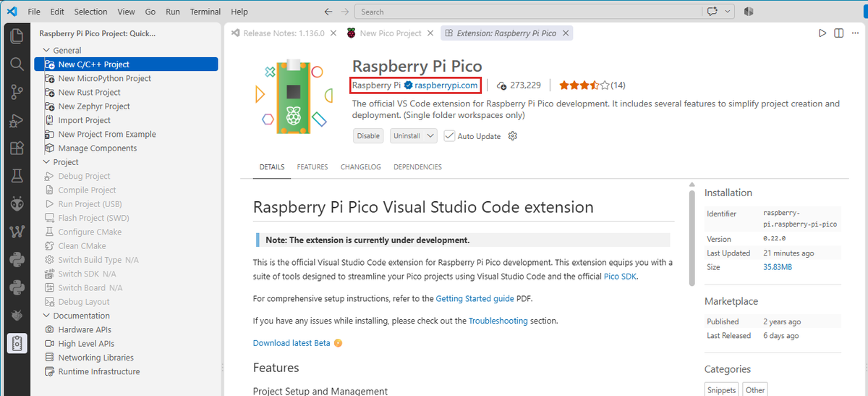Open the Explorer view in activity bar

pos(17,36)
